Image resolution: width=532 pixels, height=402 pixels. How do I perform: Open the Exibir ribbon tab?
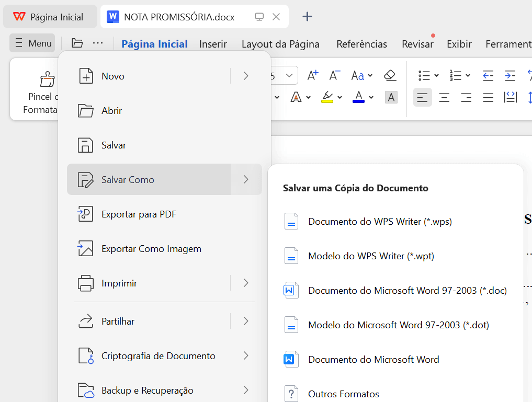pyautogui.click(x=459, y=44)
